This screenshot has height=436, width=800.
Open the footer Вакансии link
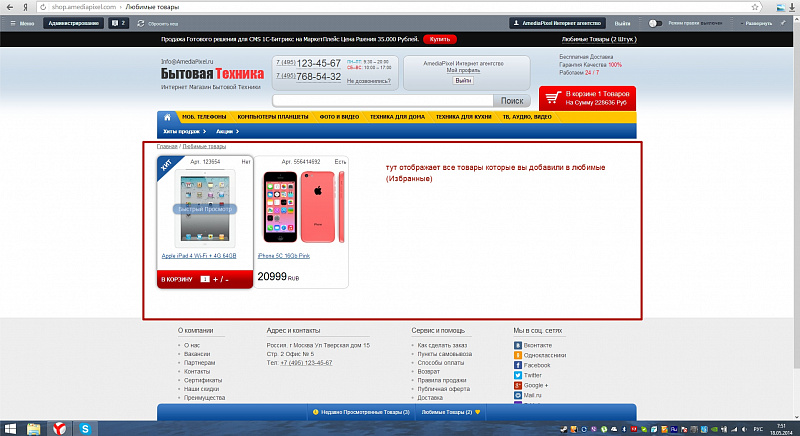(x=197, y=354)
